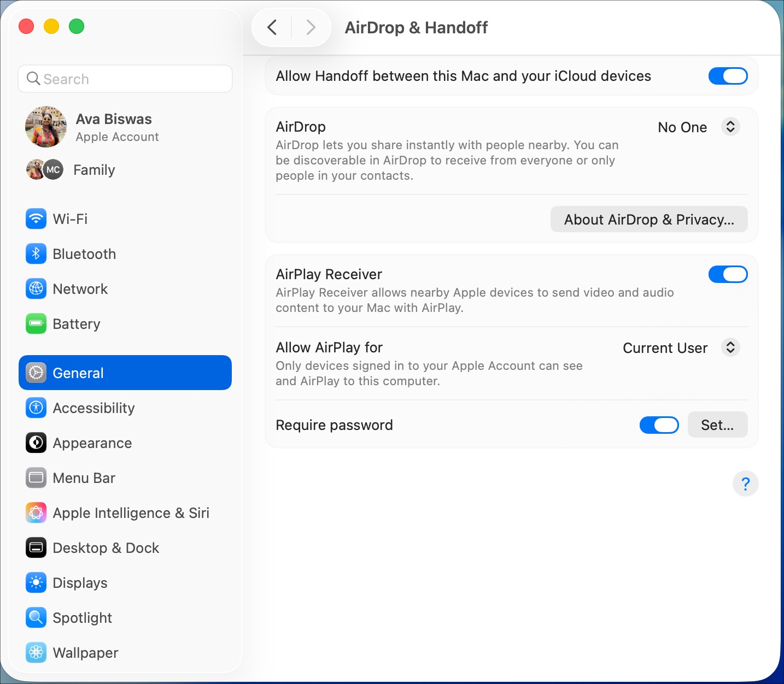
Task: Turn off AirPlay Receiver
Action: [728, 274]
